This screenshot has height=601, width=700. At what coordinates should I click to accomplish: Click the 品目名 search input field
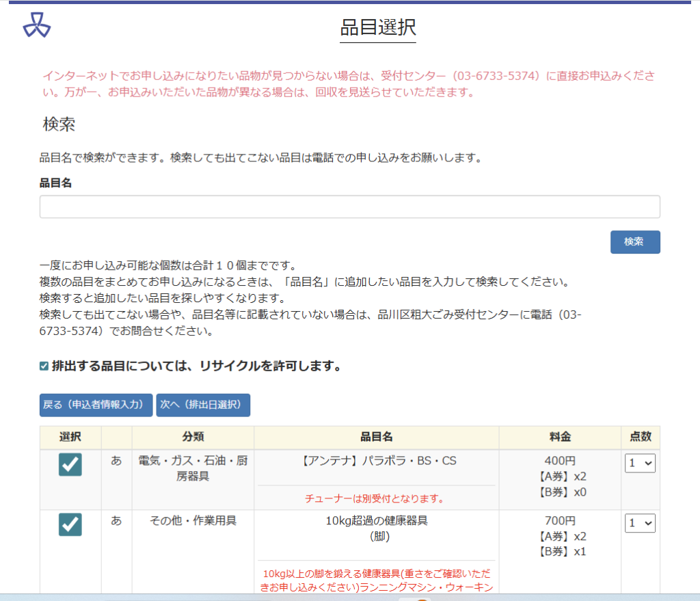349,206
